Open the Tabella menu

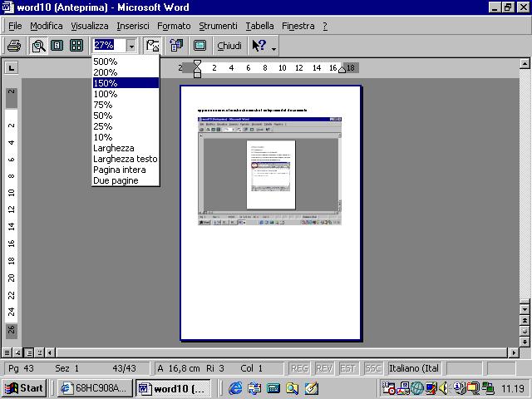pos(259,26)
